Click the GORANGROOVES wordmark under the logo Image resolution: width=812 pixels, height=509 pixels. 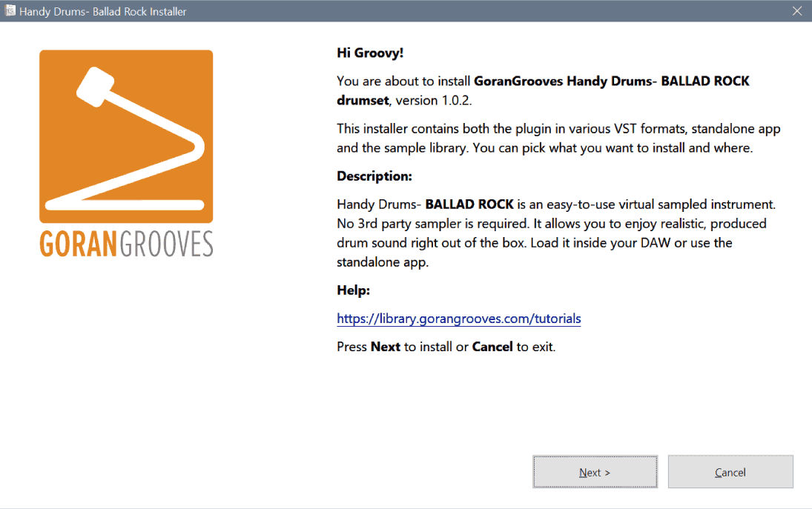(126, 244)
